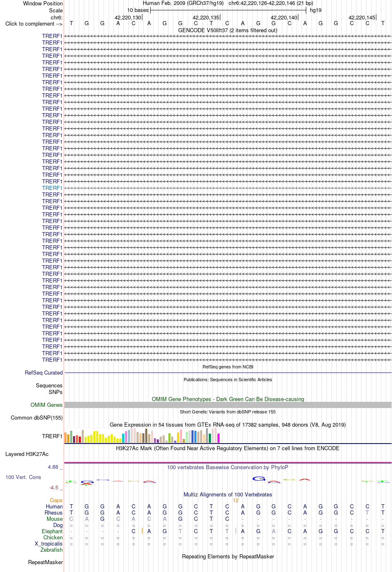Screen dimensions: 392x572
Task: Click the red bar in the GTEx chart
Action: click(x=80, y=439)
